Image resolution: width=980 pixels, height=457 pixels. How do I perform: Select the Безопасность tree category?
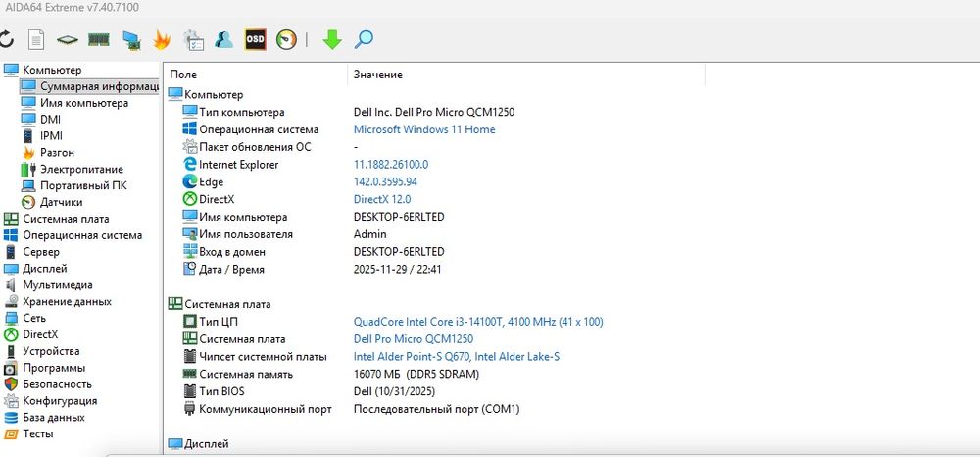click(x=58, y=384)
